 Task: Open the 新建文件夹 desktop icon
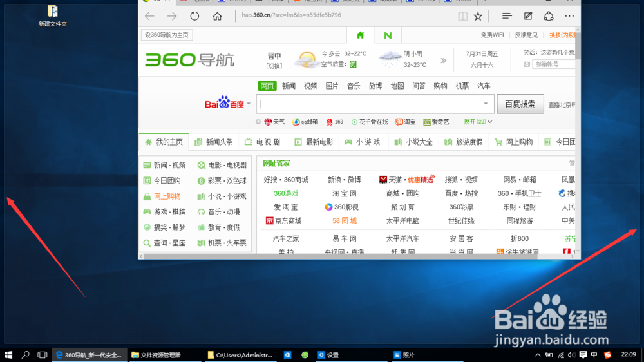pos(53,15)
